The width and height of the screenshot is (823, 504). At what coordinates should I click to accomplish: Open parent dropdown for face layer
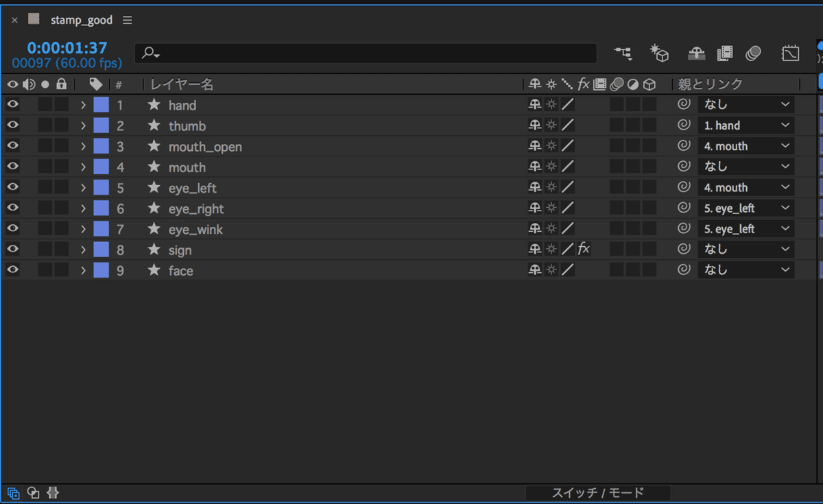746,269
